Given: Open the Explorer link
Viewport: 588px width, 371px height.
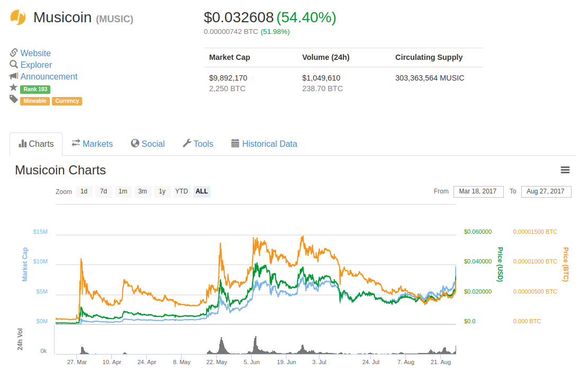Looking at the screenshot, I should [36, 65].
